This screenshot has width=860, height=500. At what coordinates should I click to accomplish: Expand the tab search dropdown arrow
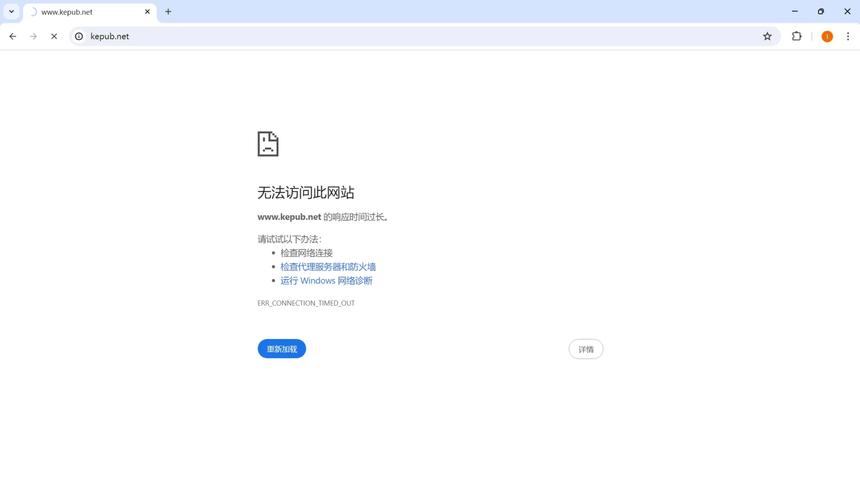click(11, 12)
